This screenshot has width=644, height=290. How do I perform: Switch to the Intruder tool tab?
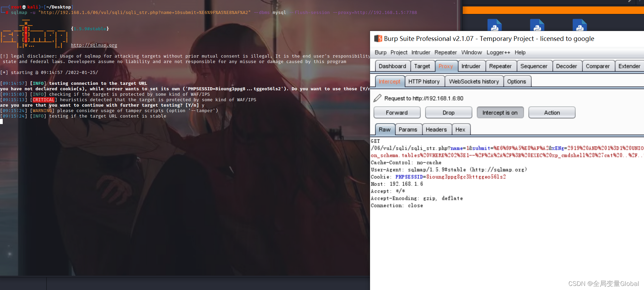(471, 66)
